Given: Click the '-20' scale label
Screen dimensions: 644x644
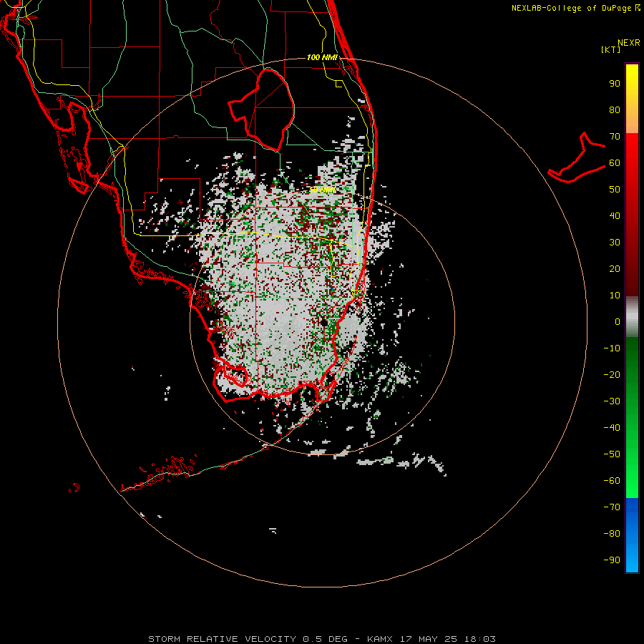Looking at the screenshot, I should [x=612, y=374].
